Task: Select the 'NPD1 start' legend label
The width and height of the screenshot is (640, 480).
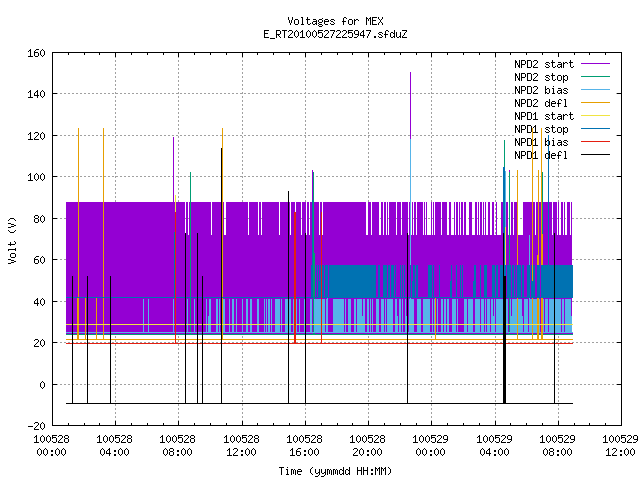Action: 544,116
